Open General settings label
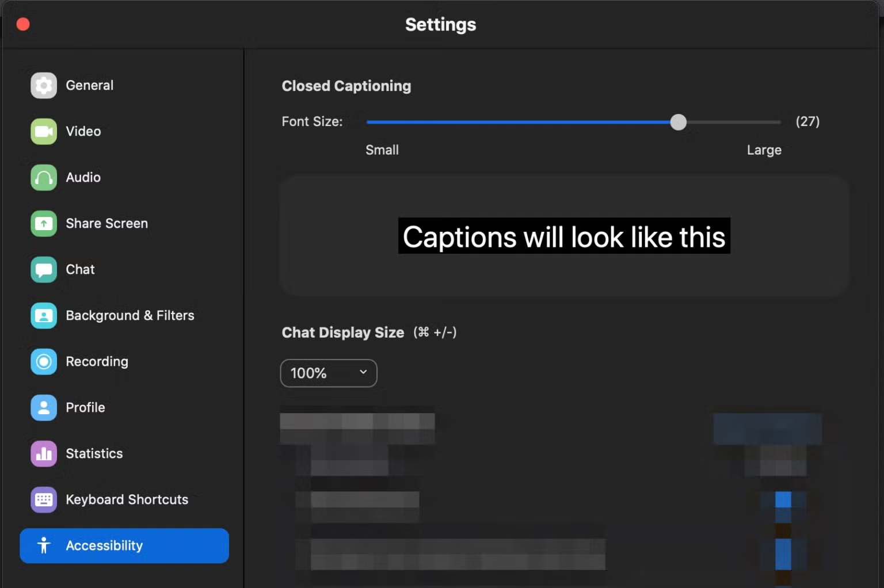Viewport: 884px width, 588px height. pos(90,85)
